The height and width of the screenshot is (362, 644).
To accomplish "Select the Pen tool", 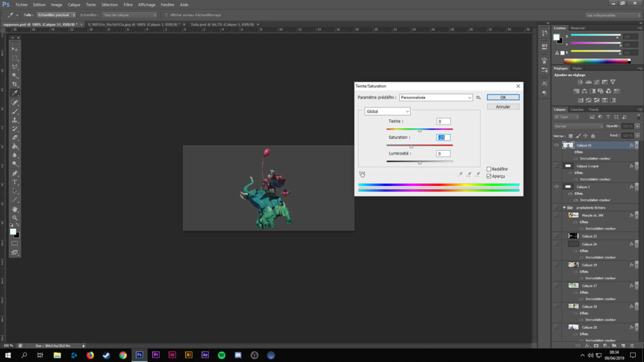I will (x=15, y=173).
